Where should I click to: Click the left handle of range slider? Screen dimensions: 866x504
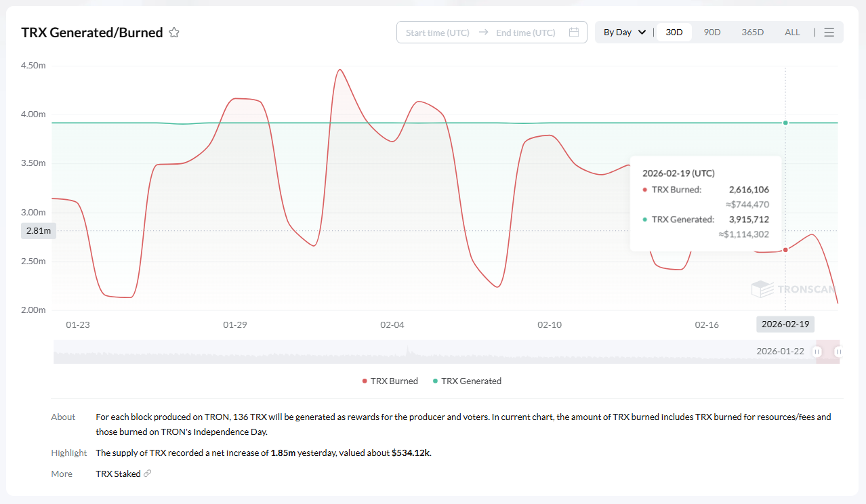[817, 352]
